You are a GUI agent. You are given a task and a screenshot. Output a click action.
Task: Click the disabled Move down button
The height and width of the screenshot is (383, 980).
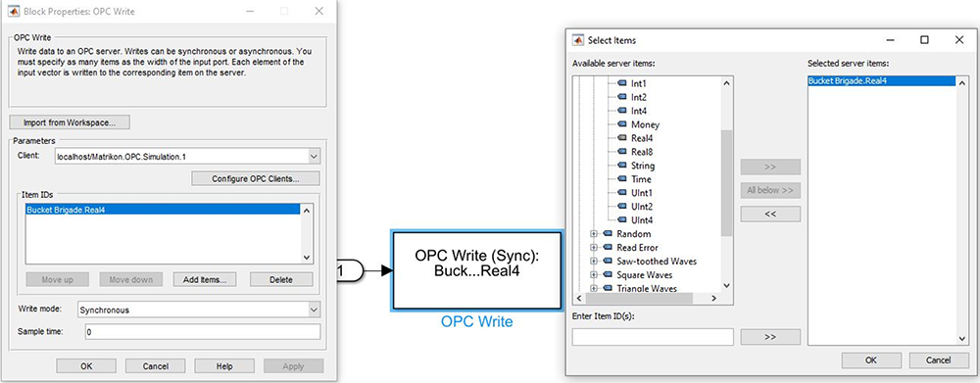131,280
